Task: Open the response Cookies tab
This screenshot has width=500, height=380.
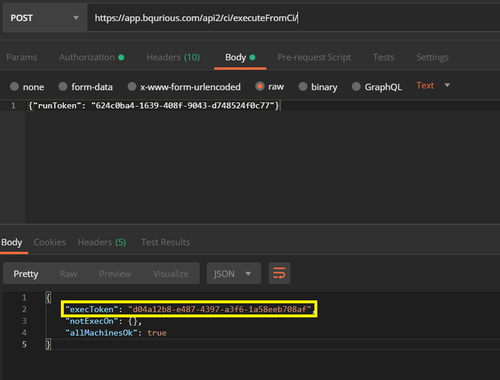Action: pos(50,242)
